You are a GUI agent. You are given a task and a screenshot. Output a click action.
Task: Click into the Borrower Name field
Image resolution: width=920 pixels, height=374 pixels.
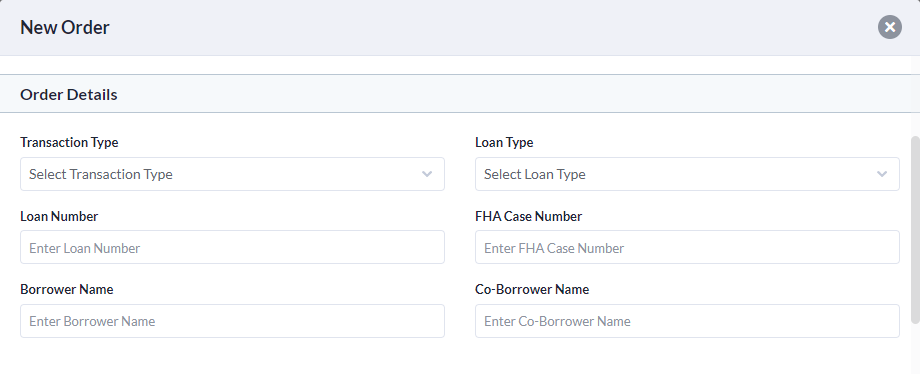click(x=232, y=321)
